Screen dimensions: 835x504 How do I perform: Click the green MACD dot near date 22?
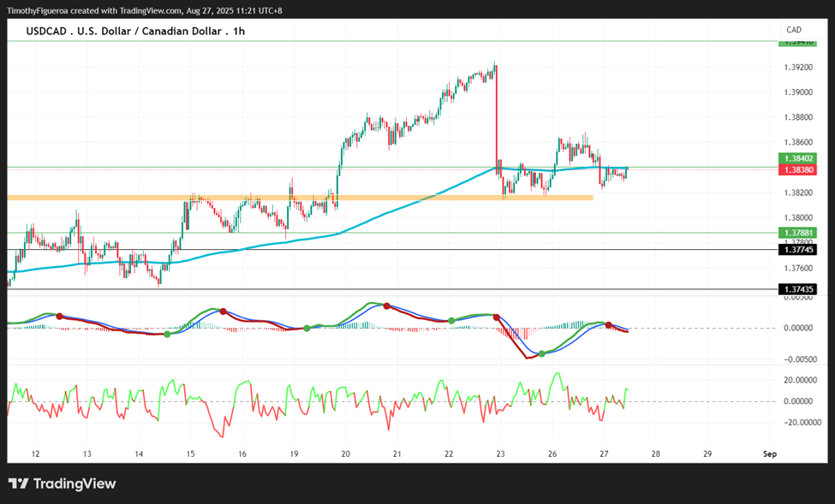coord(451,320)
